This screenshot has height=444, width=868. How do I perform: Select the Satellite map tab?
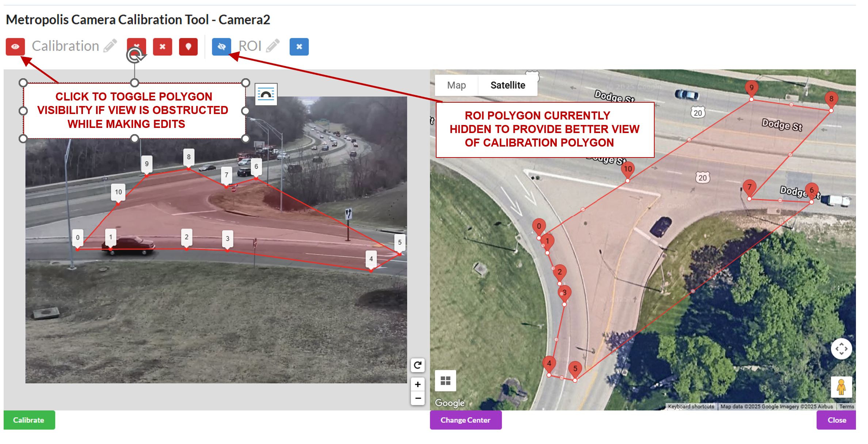[507, 85]
